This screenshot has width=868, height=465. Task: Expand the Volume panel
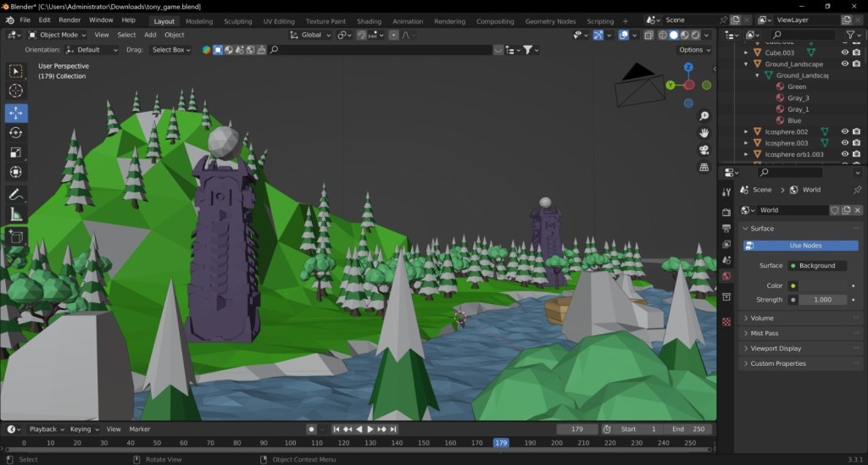point(762,318)
